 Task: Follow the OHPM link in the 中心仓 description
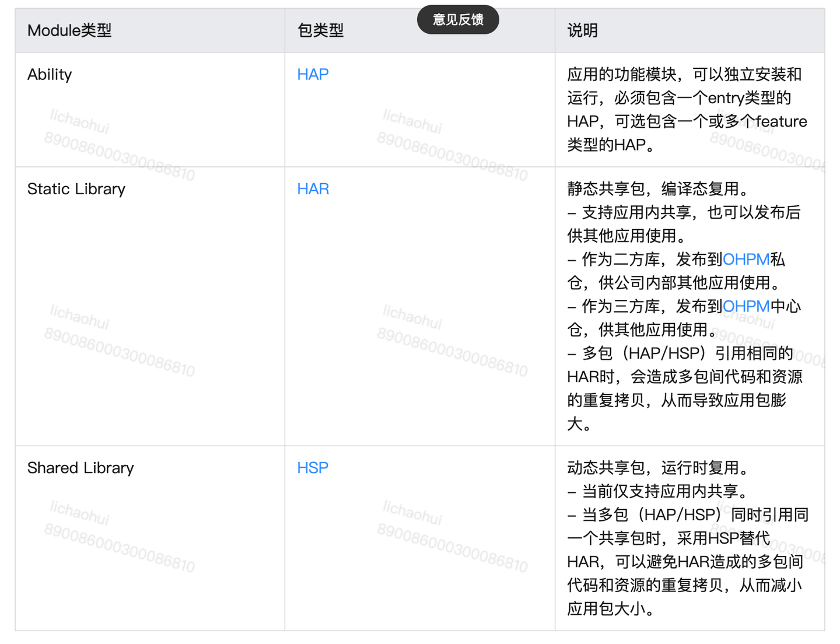point(747,306)
